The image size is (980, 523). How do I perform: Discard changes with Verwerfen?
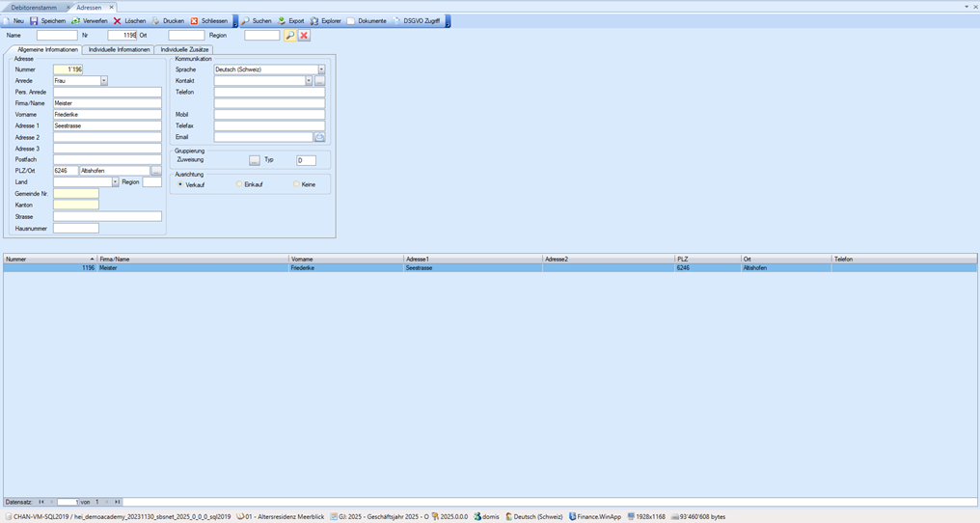point(90,20)
